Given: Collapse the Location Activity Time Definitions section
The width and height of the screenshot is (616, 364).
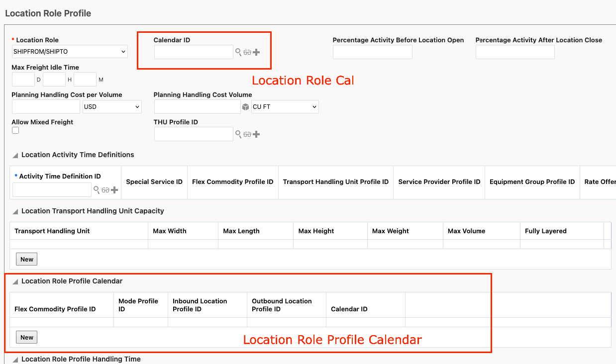Looking at the screenshot, I should 15,155.
